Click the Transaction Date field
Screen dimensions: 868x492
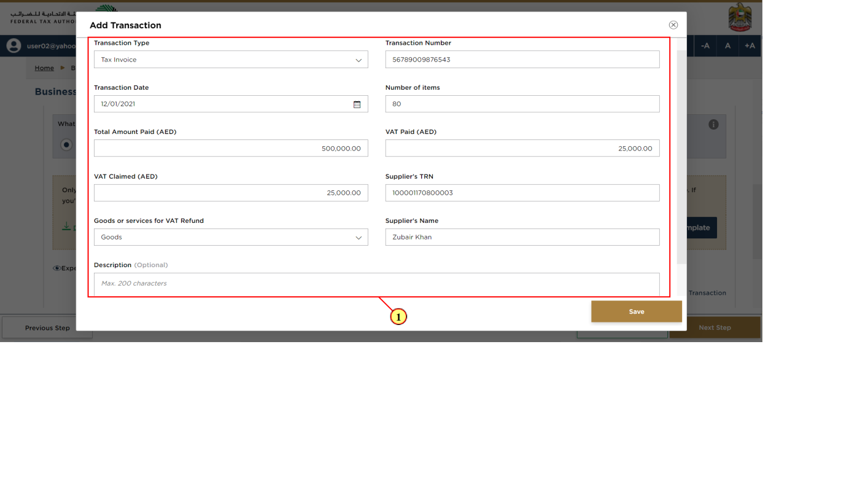tap(231, 104)
